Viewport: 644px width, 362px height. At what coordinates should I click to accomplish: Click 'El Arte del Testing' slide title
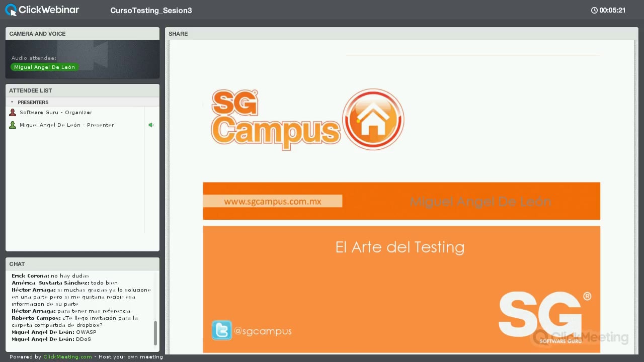point(400,247)
